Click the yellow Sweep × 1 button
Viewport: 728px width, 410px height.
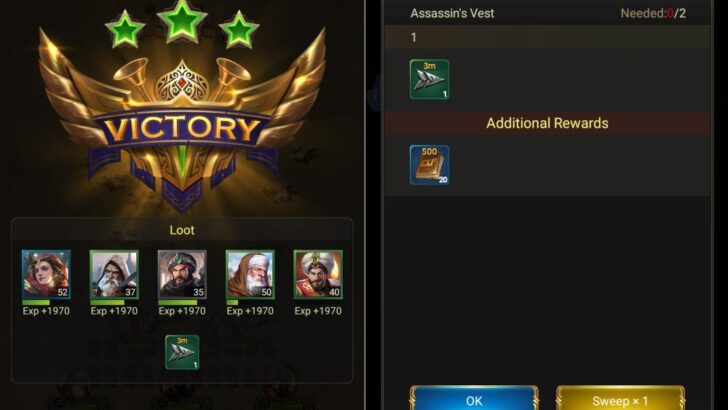pyautogui.click(x=620, y=398)
